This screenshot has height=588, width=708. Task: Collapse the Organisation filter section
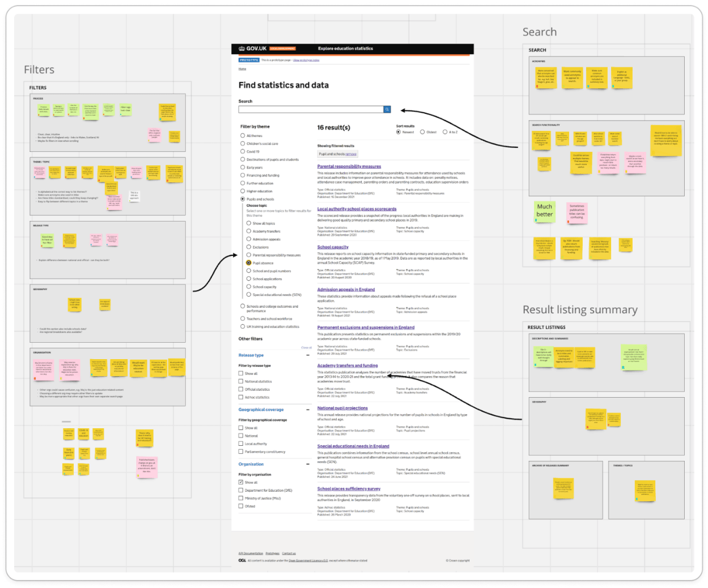(307, 464)
